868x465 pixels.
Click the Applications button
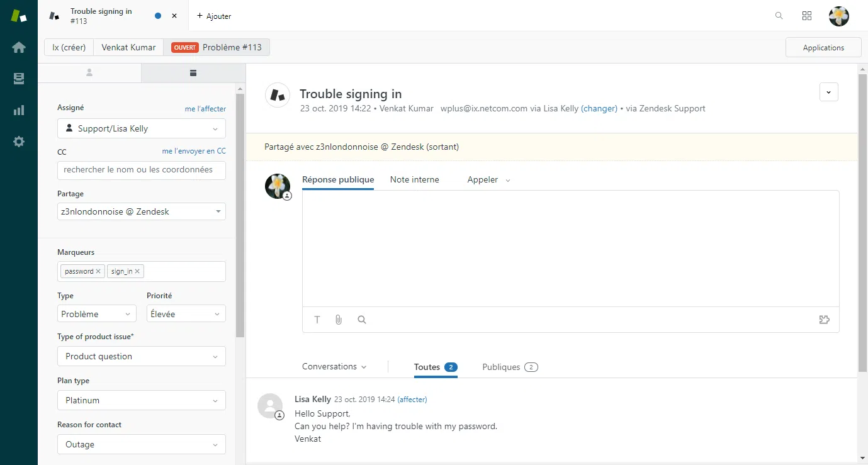click(x=823, y=48)
